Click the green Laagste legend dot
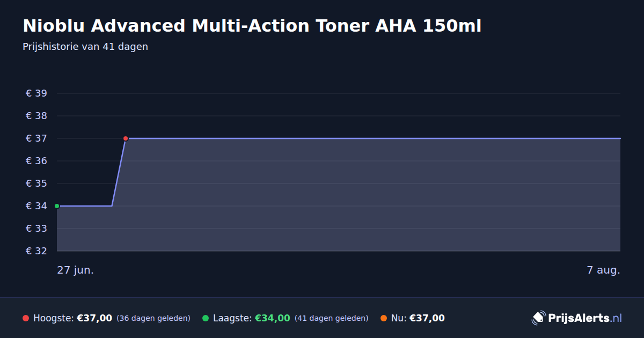Image resolution: width=644 pixels, height=338 pixels. click(206, 318)
